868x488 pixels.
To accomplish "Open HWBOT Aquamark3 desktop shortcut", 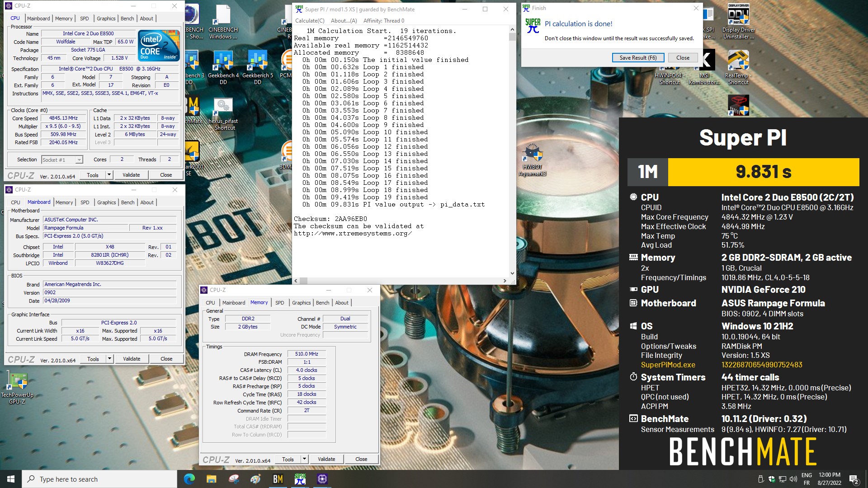I will click(532, 160).
